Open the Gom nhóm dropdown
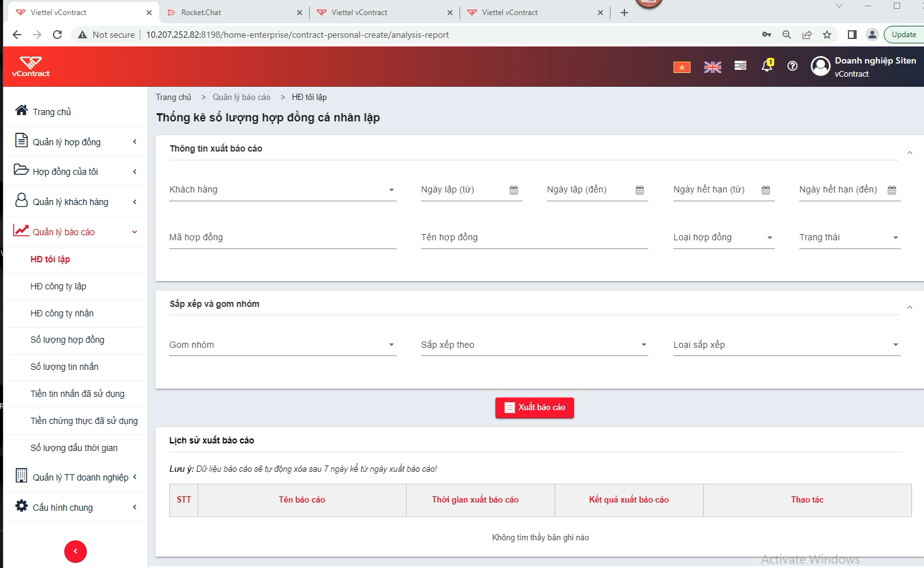 click(x=283, y=345)
